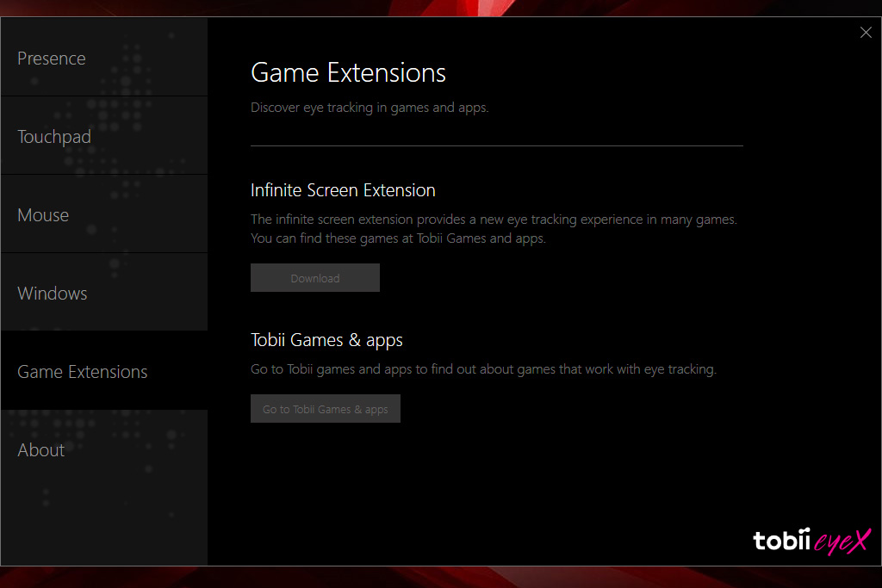This screenshot has height=588, width=882.
Task: Select the Game Extensions sidebar tab
Action: (x=104, y=370)
